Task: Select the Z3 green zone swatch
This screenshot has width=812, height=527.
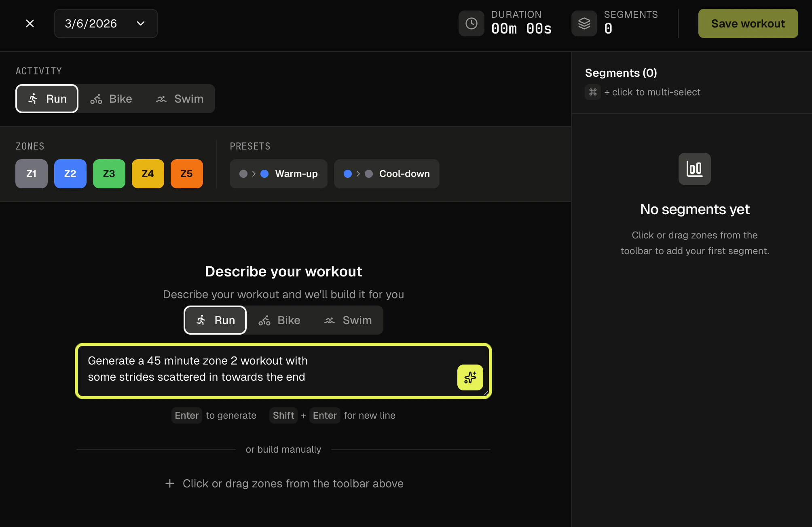Action: point(109,174)
